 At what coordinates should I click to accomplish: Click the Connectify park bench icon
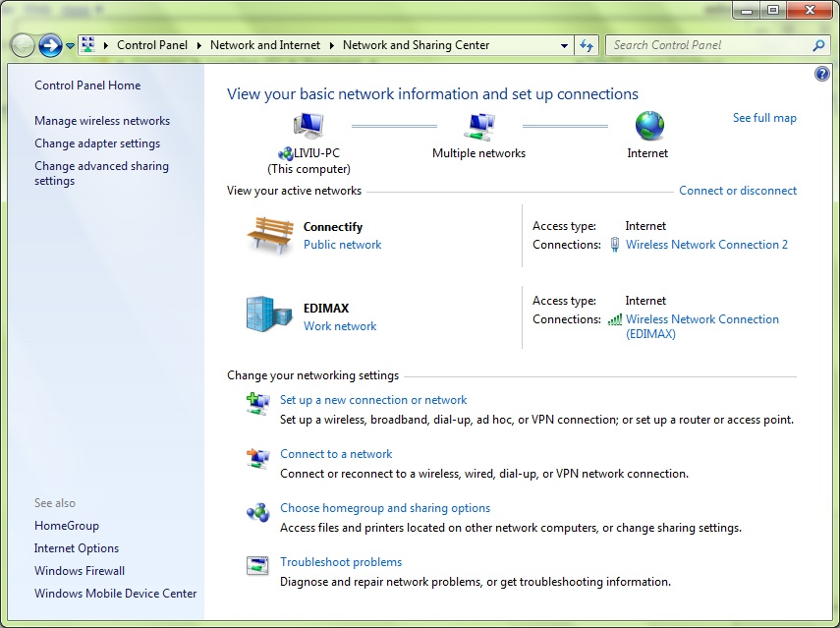point(270,235)
